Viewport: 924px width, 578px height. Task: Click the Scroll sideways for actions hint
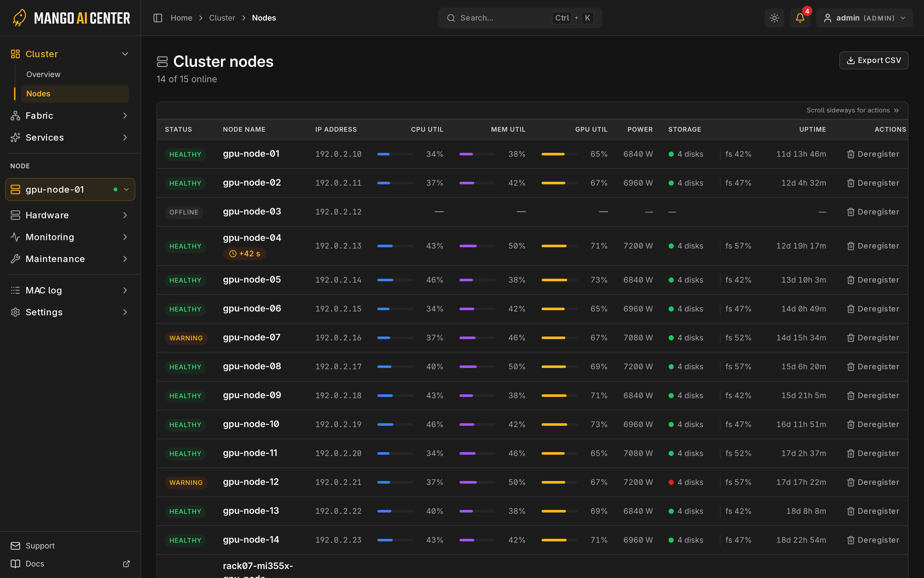(x=853, y=110)
